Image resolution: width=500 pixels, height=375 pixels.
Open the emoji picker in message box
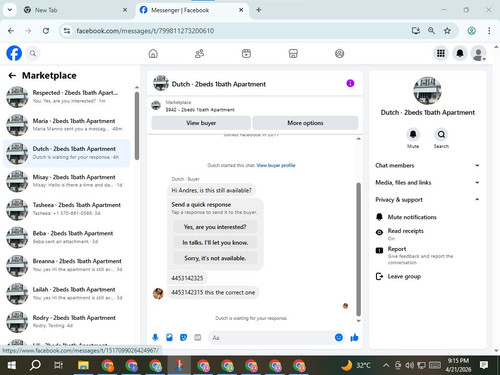click(x=339, y=338)
